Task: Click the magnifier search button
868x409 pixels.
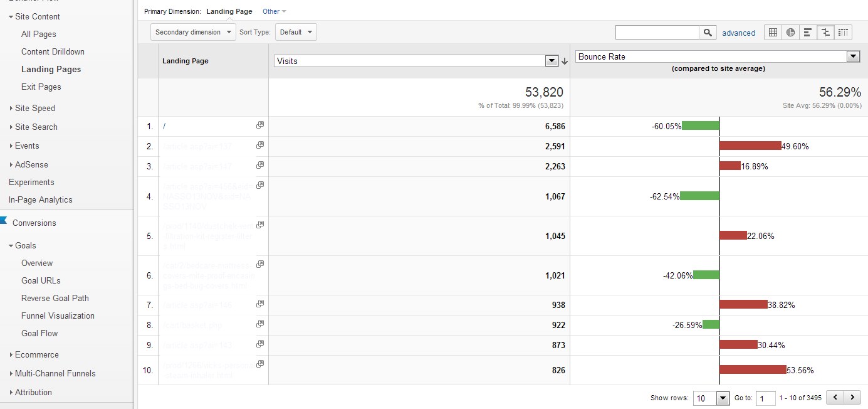Action: pyautogui.click(x=708, y=33)
